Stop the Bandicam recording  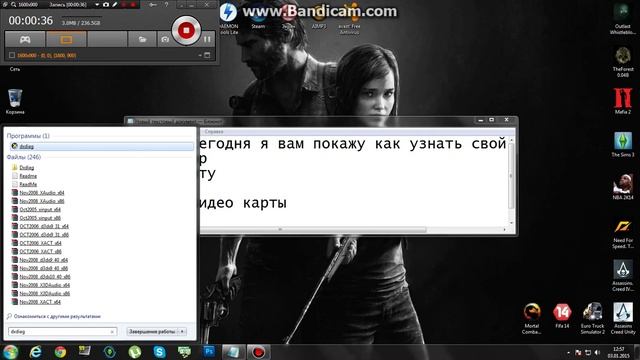point(186,30)
